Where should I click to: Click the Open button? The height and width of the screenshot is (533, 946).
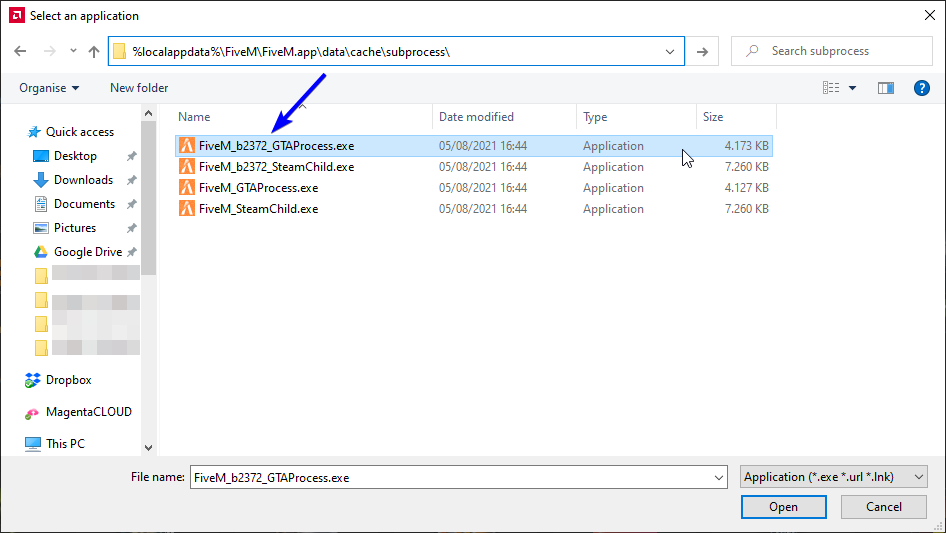point(783,507)
